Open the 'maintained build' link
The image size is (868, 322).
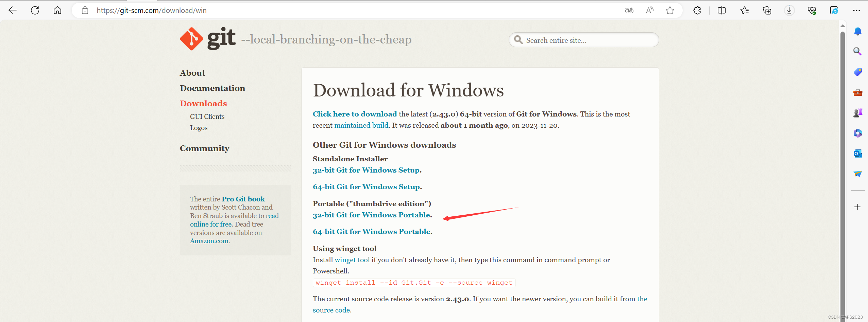click(361, 125)
